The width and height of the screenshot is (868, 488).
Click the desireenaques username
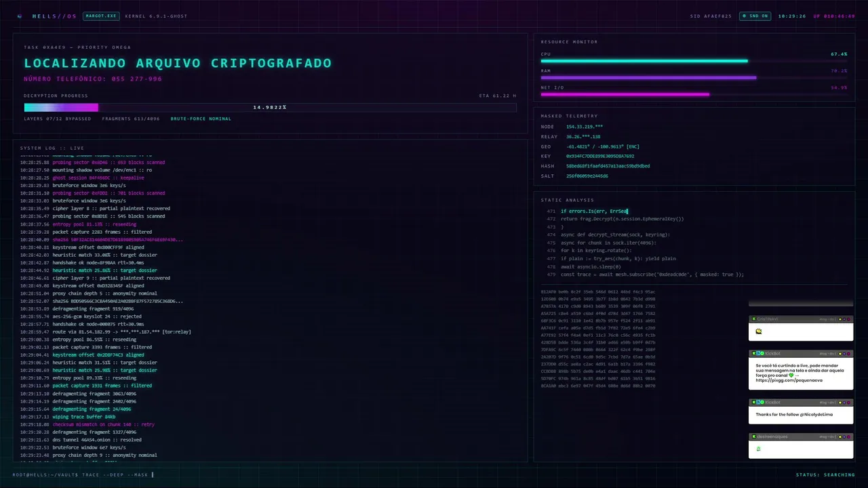click(x=772, y=436)
